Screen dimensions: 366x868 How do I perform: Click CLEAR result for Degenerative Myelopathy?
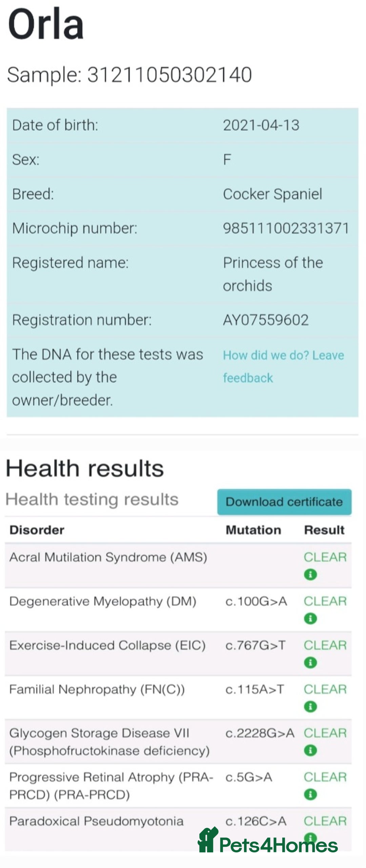(x=325, y=601)
